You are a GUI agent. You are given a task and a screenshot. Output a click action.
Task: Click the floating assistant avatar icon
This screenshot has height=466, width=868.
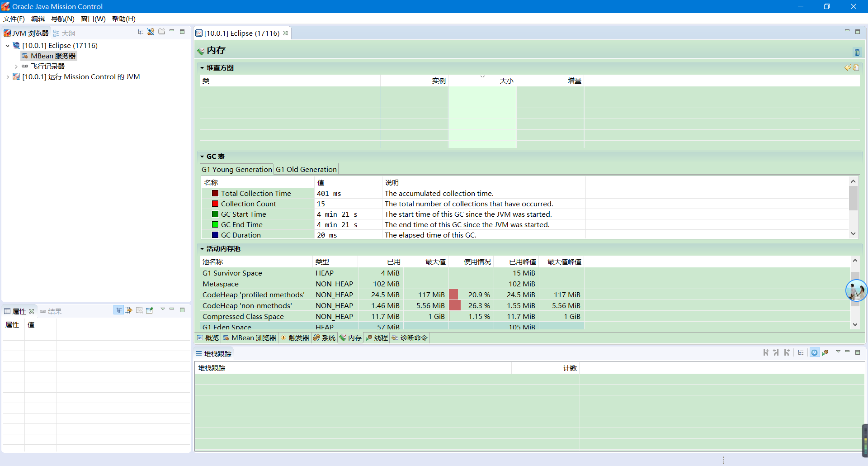coord(856,290)
